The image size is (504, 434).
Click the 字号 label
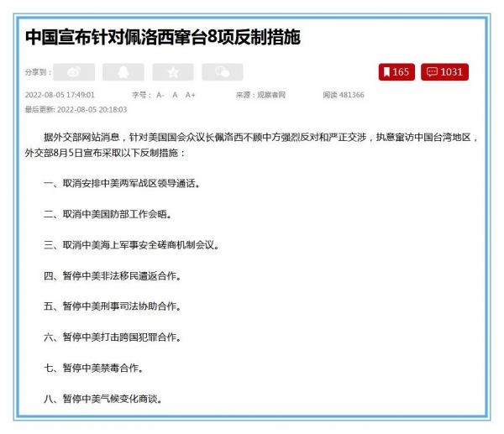tap(141, 95)
